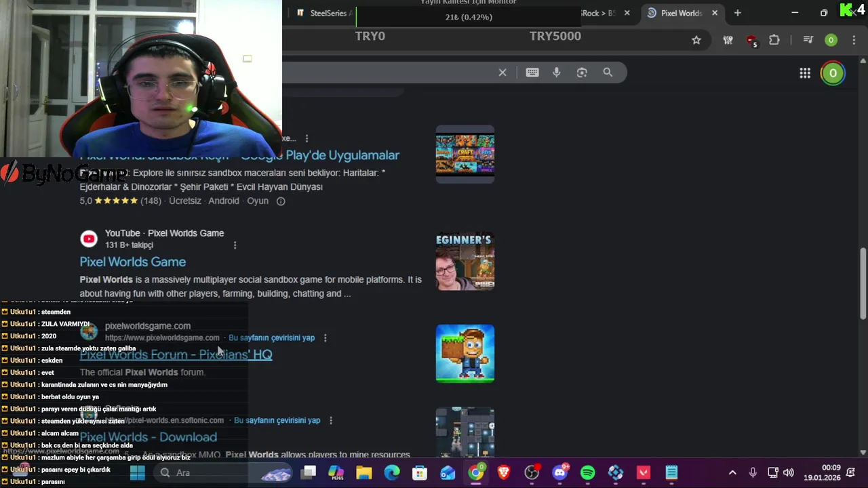Open Discord from the taskbar
This screenshot has width=868, height=488.
(x=560, y=472)
